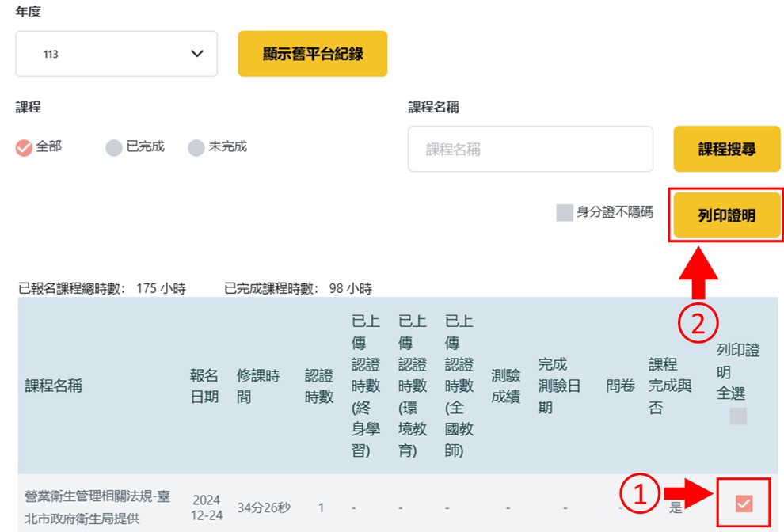Click the 列印證明 button
The image size is (784, 532).
[726, 215]
